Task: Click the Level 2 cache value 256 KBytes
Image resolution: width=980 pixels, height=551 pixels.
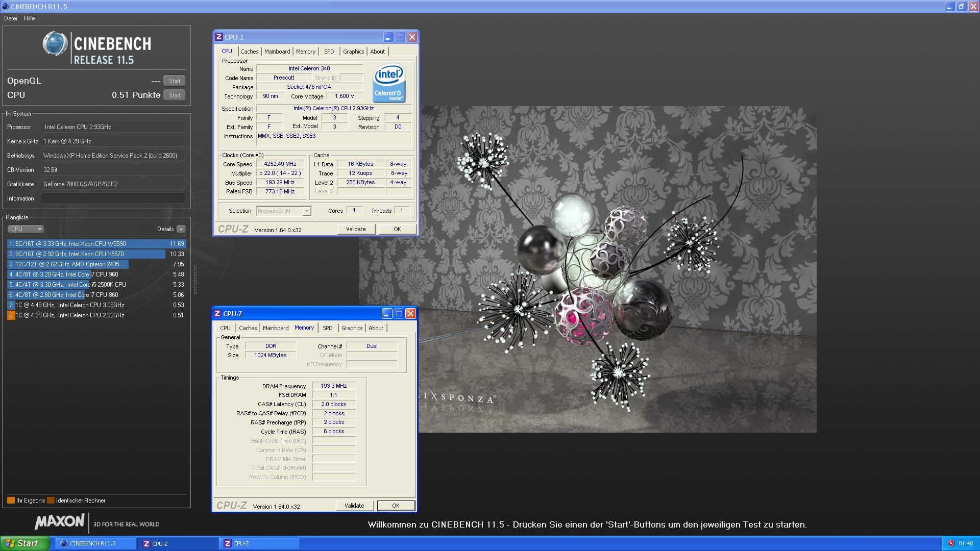Action: (360, 183)
